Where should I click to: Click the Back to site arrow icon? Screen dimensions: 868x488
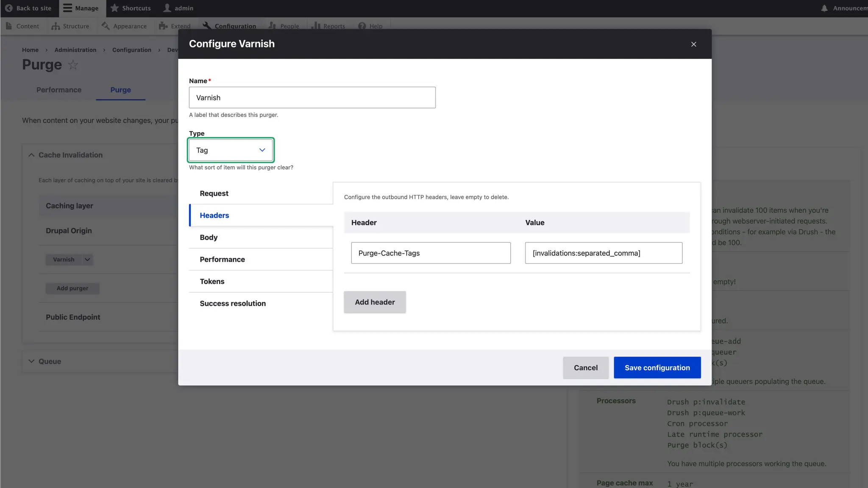pyautogui.click(x=8, y=8)
